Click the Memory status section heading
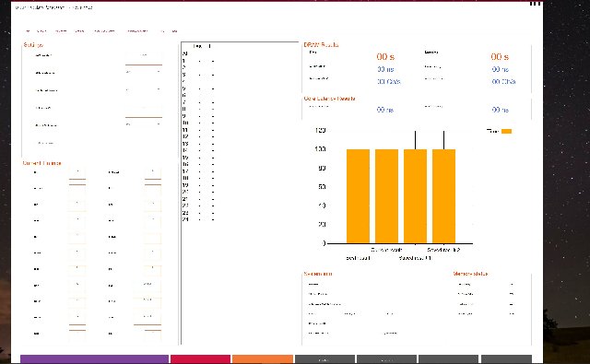 [470, 274]
